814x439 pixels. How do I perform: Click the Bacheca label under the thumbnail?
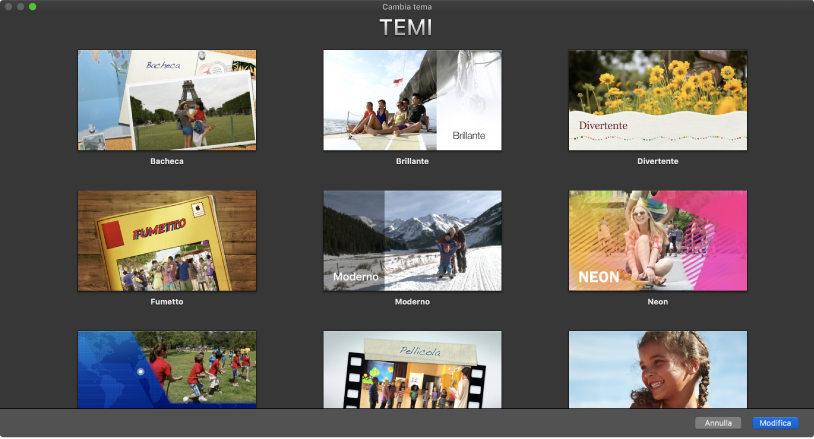coord(167,161)
